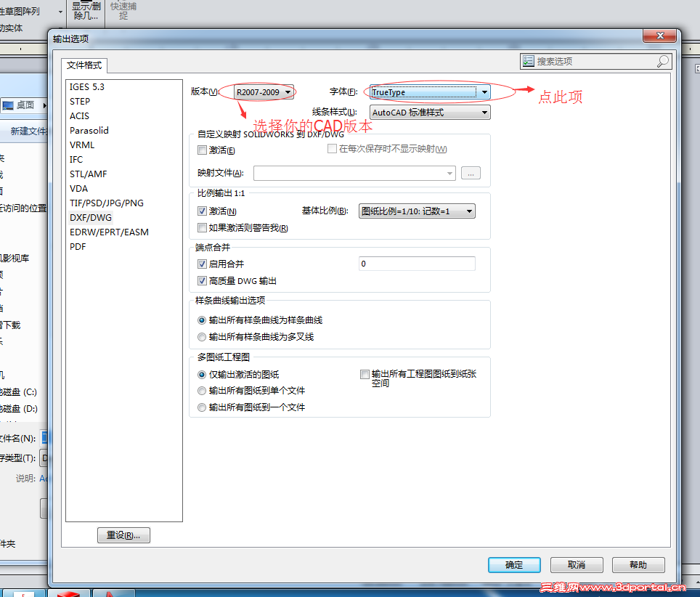700x597 pixels.
Task: Expand the AutoCAD 标准样式 线条样式 dropdown
Action: [484, 112]
